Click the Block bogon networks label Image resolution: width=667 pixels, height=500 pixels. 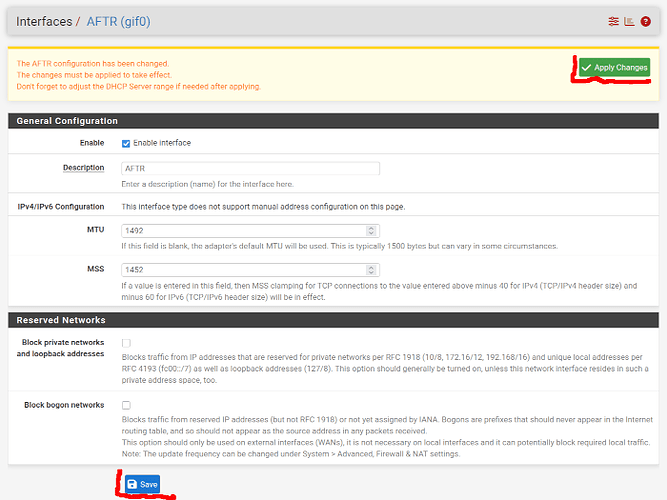coord(64,405)
